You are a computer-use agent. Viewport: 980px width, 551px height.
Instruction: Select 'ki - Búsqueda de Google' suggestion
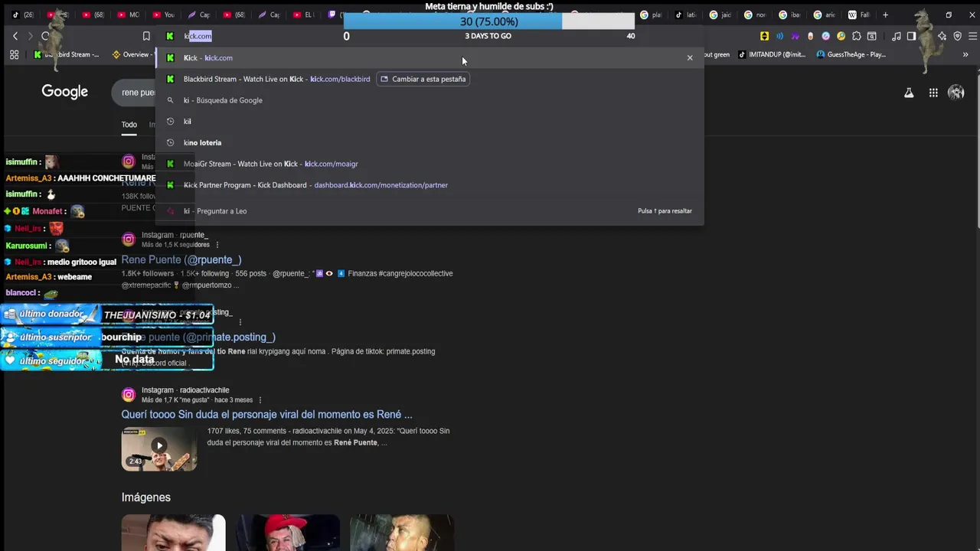[429, 100]
